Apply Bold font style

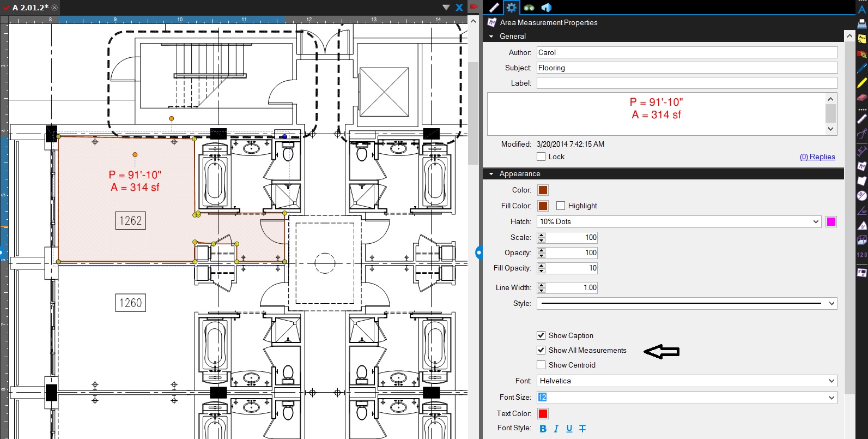point(543,429)
